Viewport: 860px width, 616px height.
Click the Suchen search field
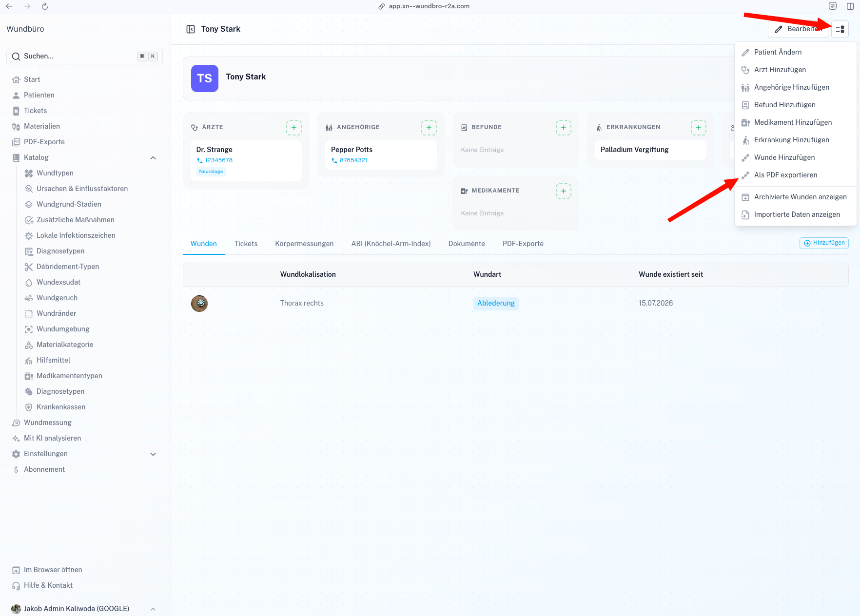coord(84,57)
